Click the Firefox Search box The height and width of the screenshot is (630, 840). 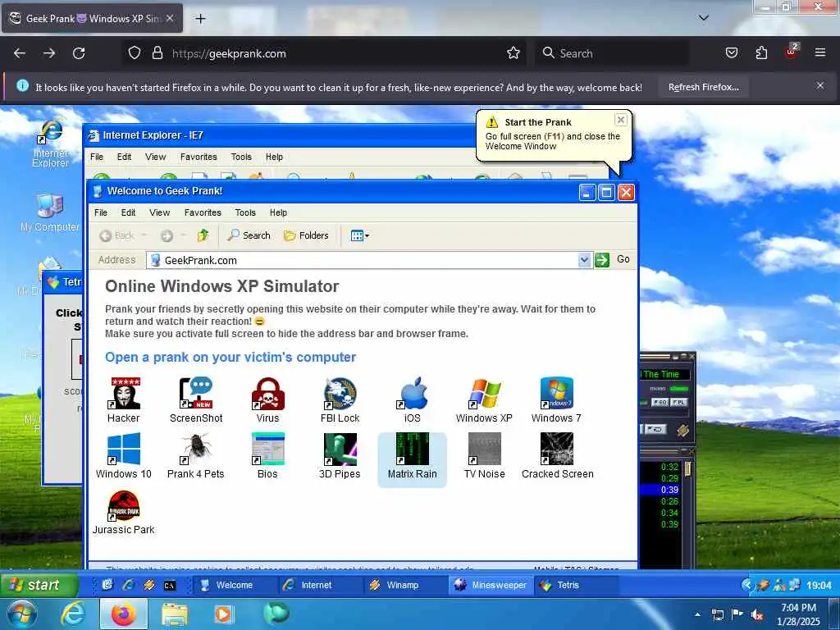612,53
